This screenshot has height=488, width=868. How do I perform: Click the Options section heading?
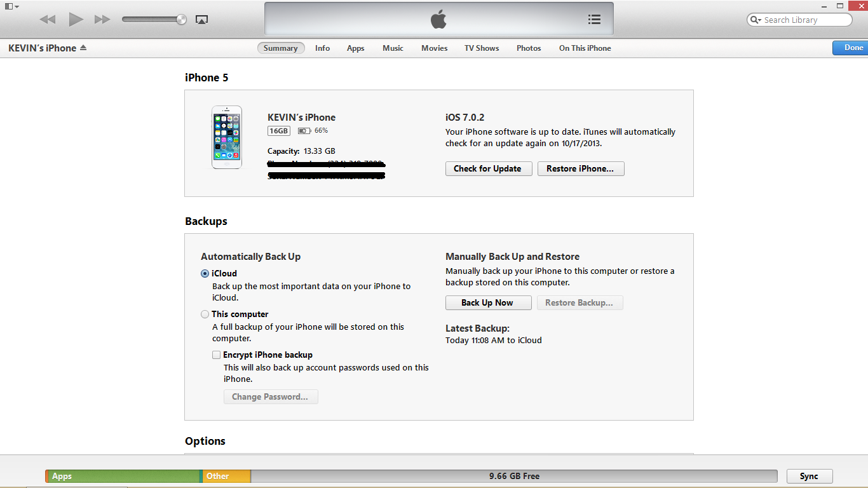pyautogui.click(x=205, y=441)
